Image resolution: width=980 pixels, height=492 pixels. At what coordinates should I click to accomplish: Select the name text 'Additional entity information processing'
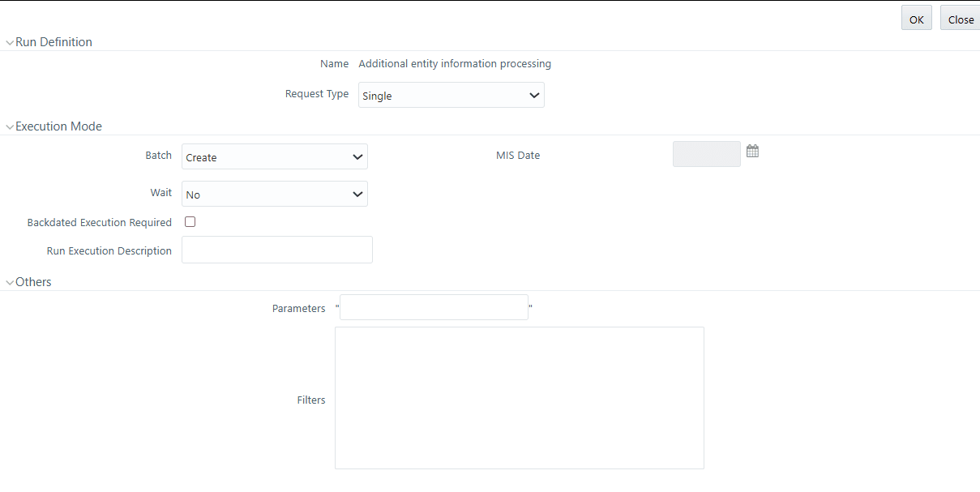tap(455, 63)
